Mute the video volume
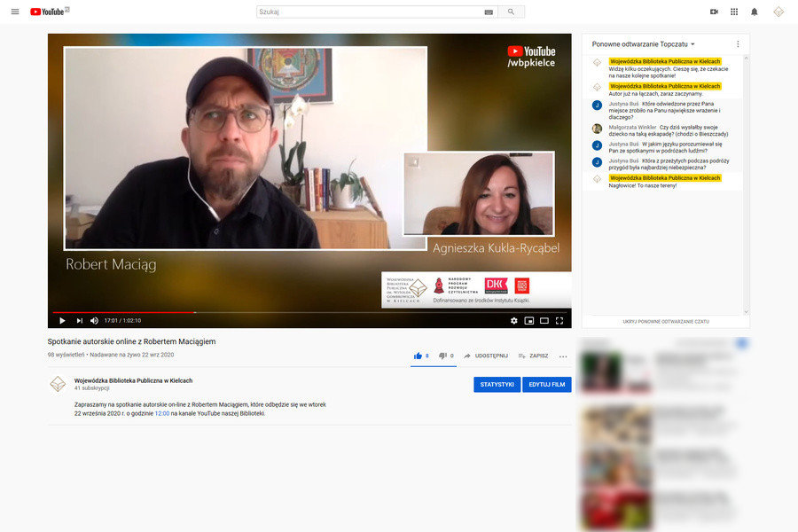Screen dimensions: 798x532 click(96, 320)
